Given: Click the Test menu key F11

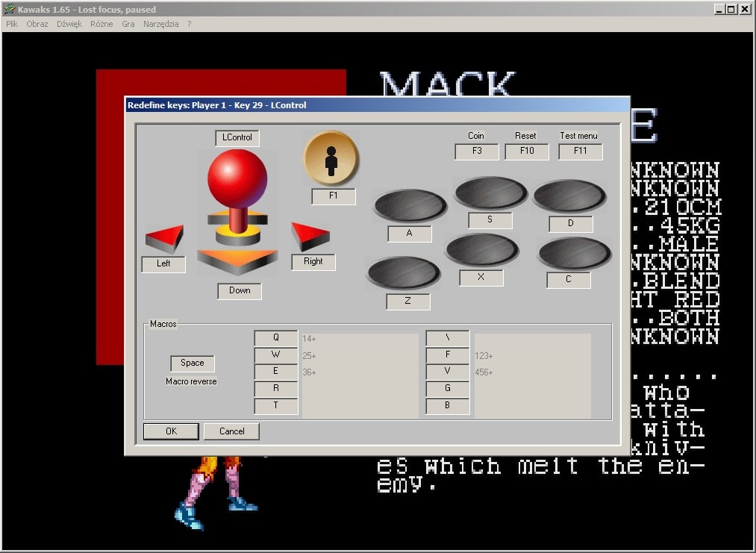Looking at the screenshot, I should click(580, 151).
